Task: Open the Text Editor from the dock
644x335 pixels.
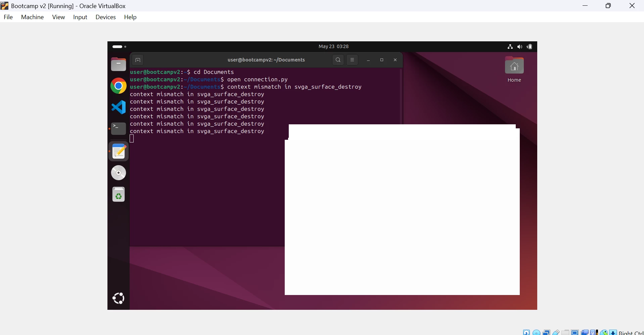Action: [119, 152]
